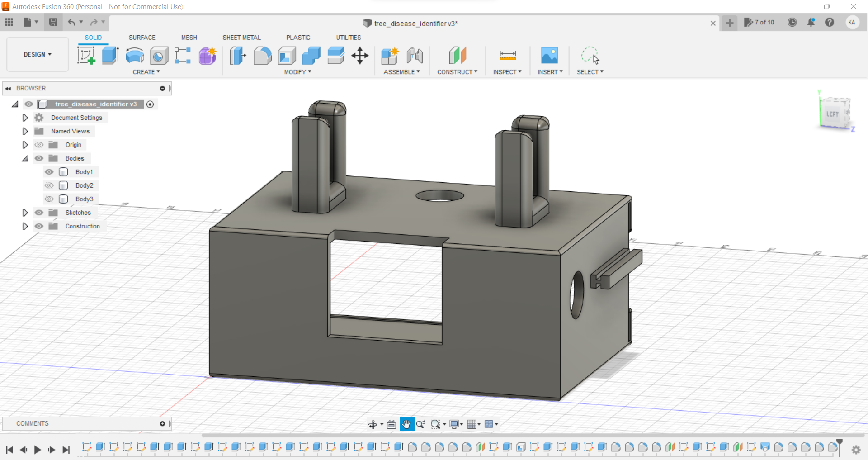Click the Redo arrow
The height and width of the screenshot is (460, 868).
pos(94,22)
